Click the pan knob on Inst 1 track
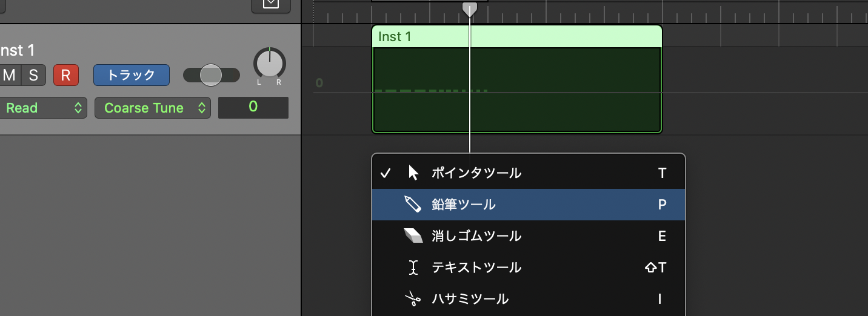Viewport: 868px width, 316px height. click(x=269, y=63)
